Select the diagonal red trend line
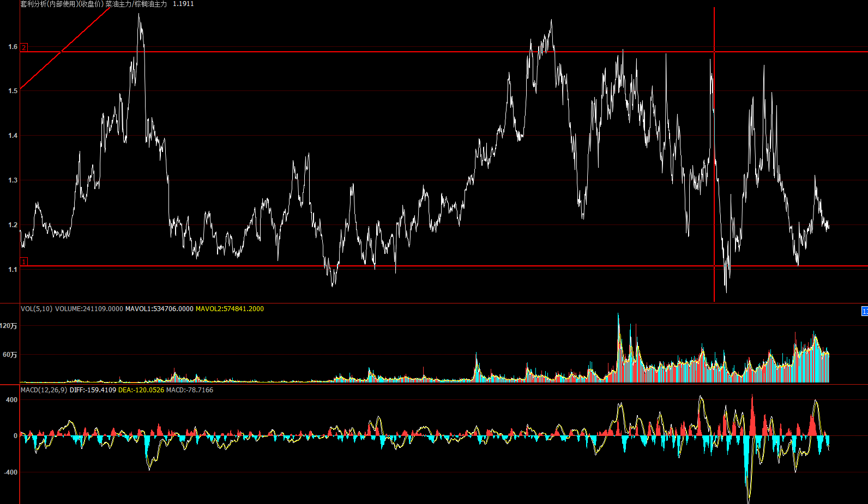Viewport: 868px width, 504px height. click(65, 48)
